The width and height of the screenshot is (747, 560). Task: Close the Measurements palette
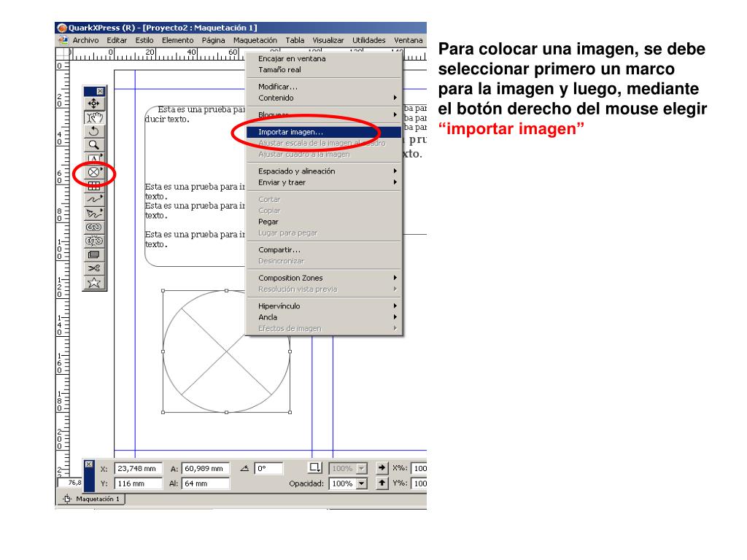pos(88,464)
